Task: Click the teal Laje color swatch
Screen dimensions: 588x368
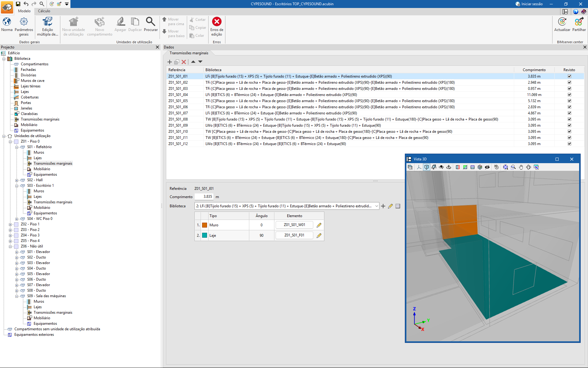Action: pos(205,236)
